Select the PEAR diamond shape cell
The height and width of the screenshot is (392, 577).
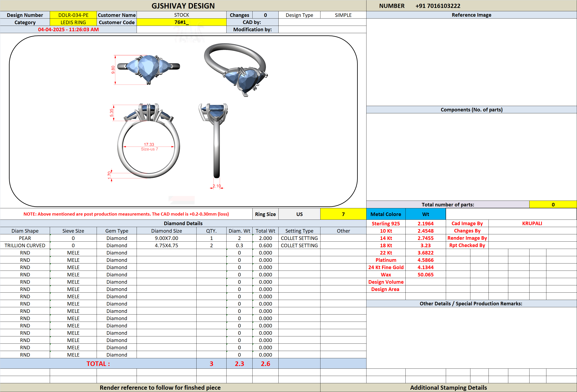(x=25, y=238)
